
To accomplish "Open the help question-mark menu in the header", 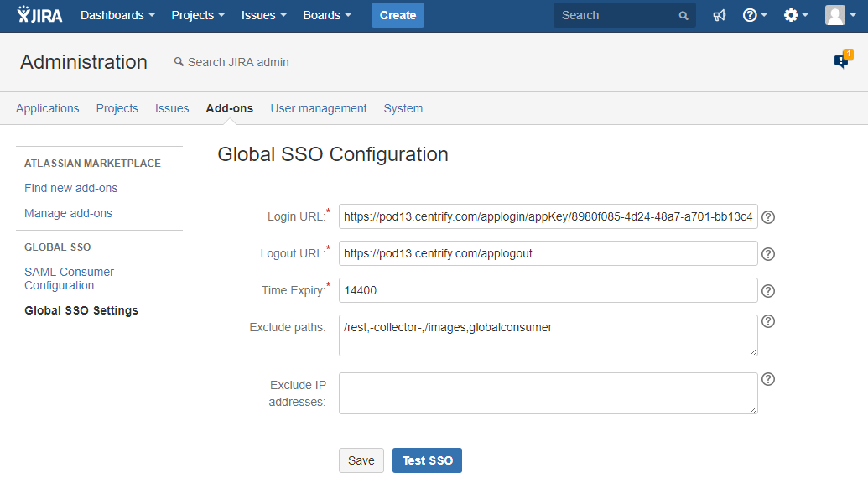I will coord(755,15).
